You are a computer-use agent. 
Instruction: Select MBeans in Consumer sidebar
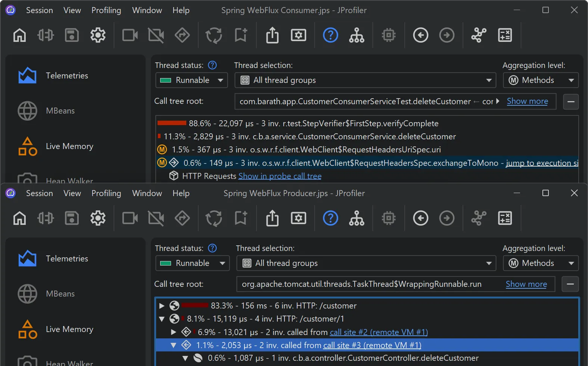pos(47,111)
